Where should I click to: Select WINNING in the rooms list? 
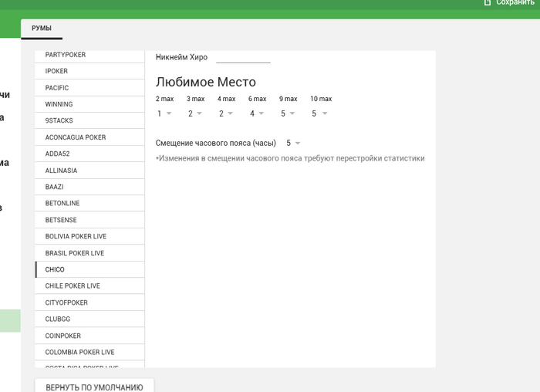89,104
